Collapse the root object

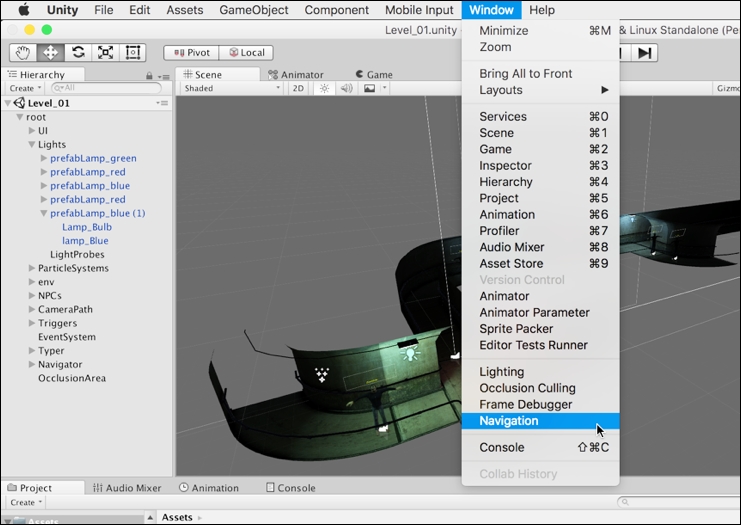click(x=20, y=117)
